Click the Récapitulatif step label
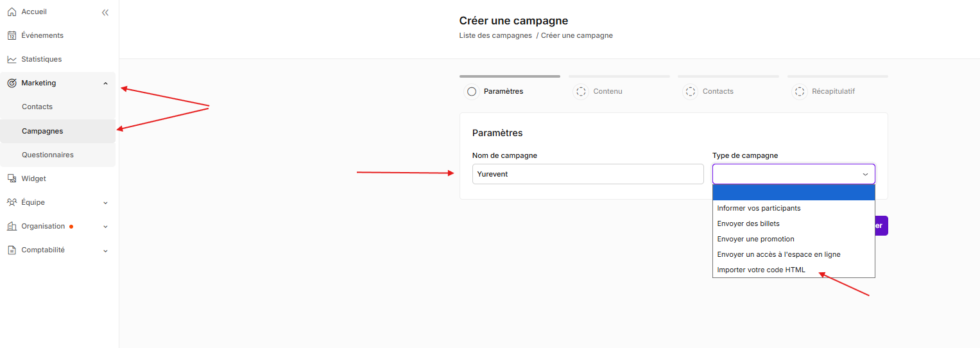The height and width of the screenshot is (348, 980). [833, 91]
